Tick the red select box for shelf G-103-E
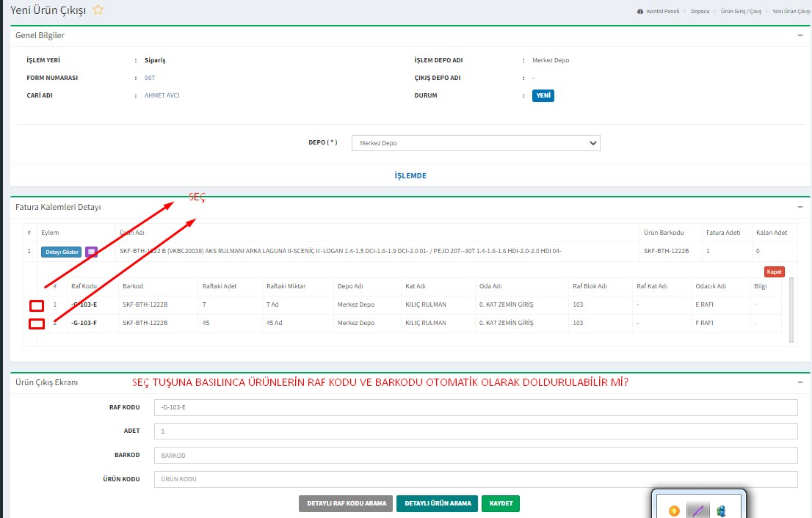The width and height of the screenshot is (812, 518). click(37, 305)
